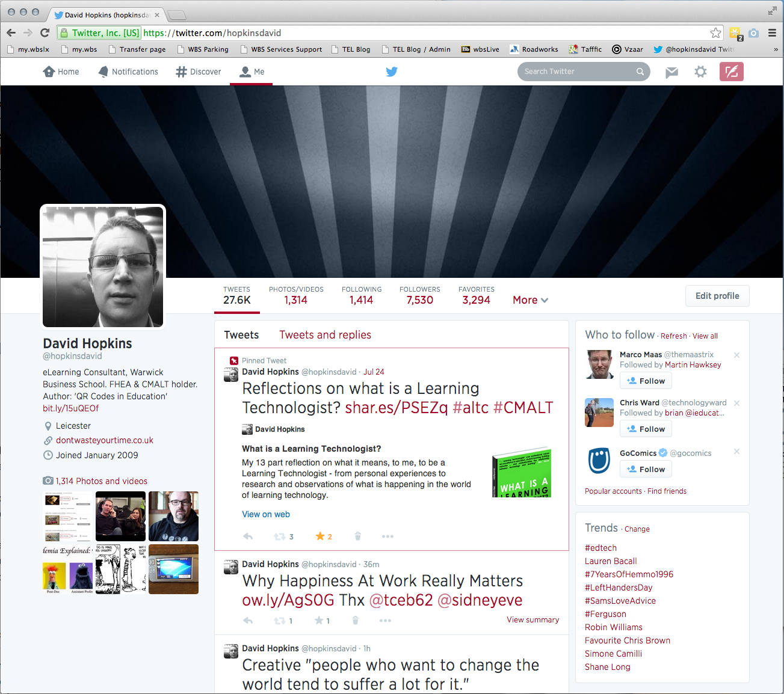Click the David Hopkins profile photo
This screenshot has width=784, height=694.
click(103, 267)
